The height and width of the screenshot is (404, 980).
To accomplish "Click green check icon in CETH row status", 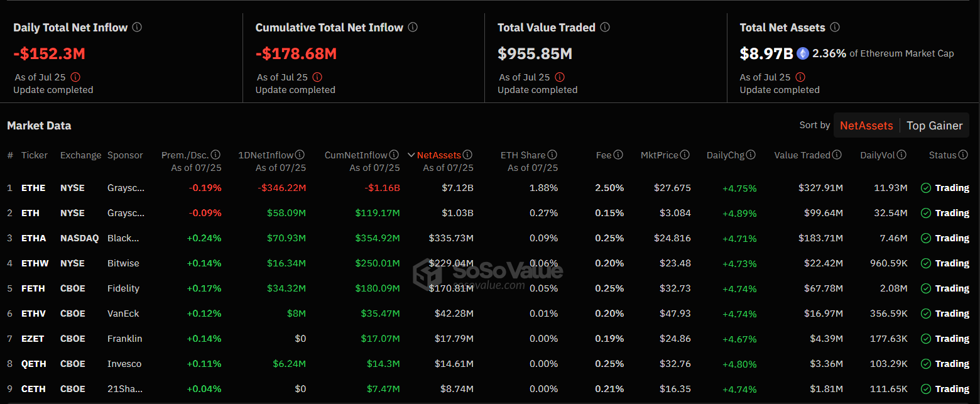I will (x=926, y=389).
